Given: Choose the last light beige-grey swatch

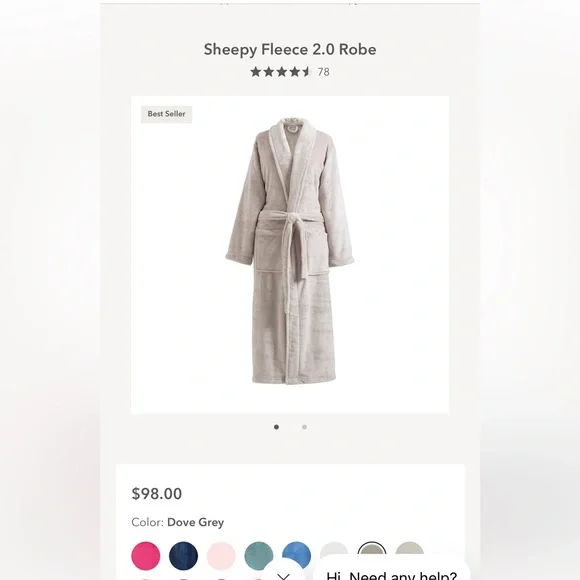Looking at the screenshot, I should [x=410, y=550].
